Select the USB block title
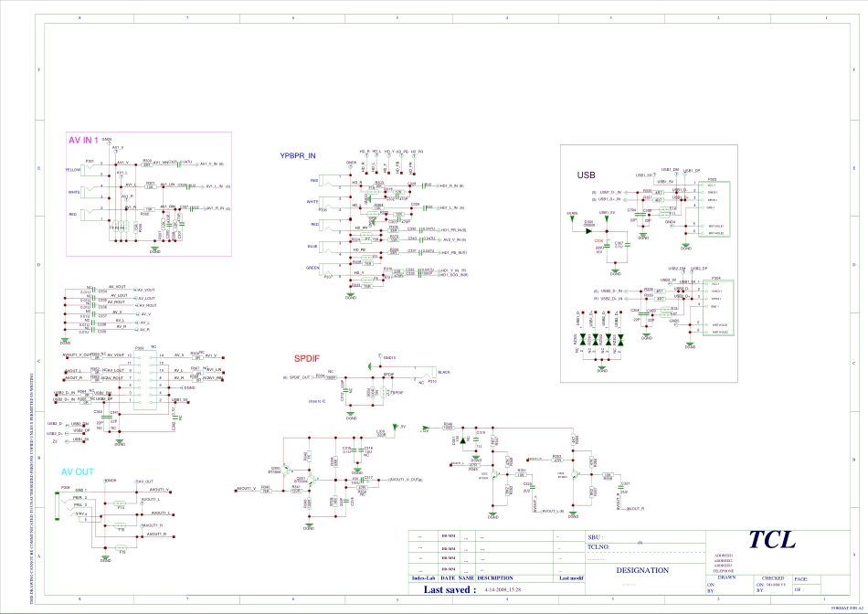 586,175
